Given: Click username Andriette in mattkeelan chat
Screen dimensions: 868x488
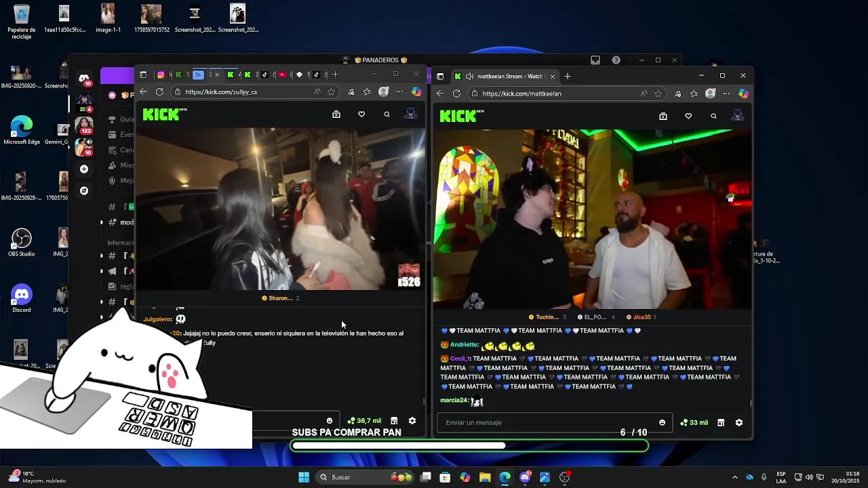Looking at the screenshot, I should tap(465, 345).
